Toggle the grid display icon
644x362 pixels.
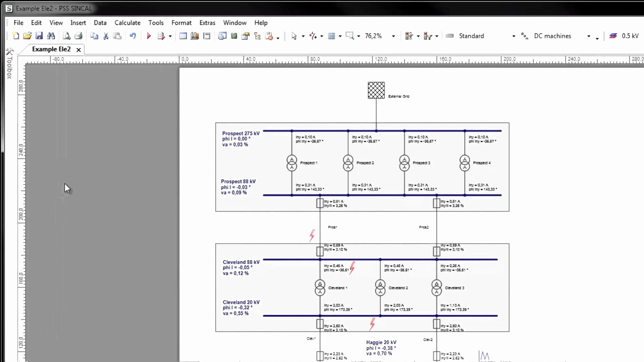pyautogui.click(x=331, y=36)
